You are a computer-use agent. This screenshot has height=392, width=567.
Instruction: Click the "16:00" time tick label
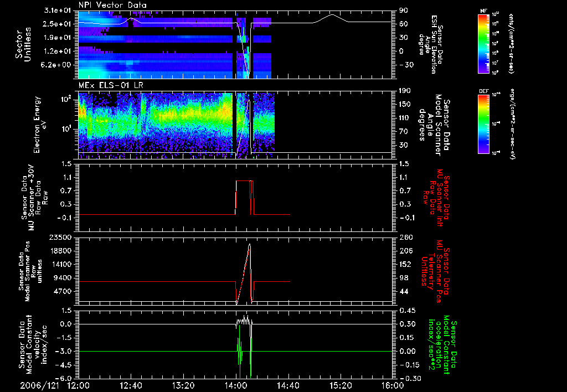pyautogui.click(x=393, y=385)
